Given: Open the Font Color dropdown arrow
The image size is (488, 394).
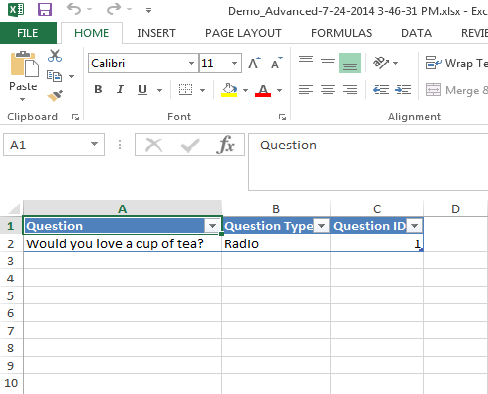Looking at the screenshot, I should coord(279,90).
